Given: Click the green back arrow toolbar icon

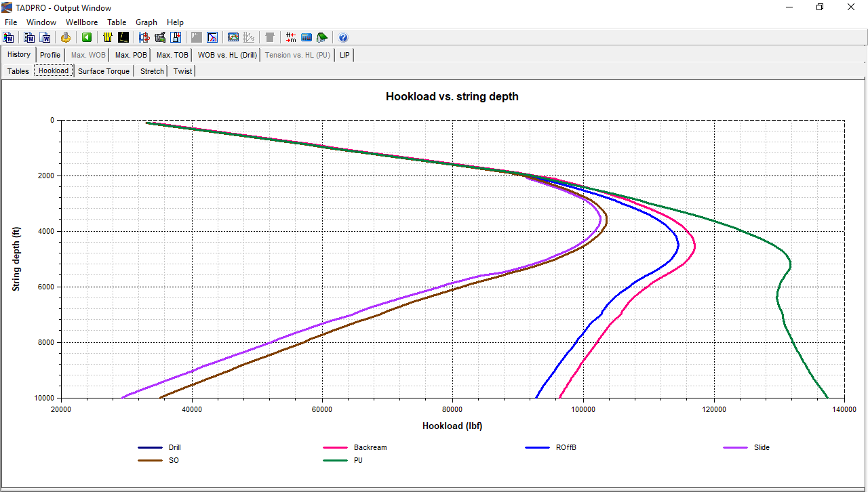Looking at the screenshot, I should pyautogui.click(x=87, y=37).
